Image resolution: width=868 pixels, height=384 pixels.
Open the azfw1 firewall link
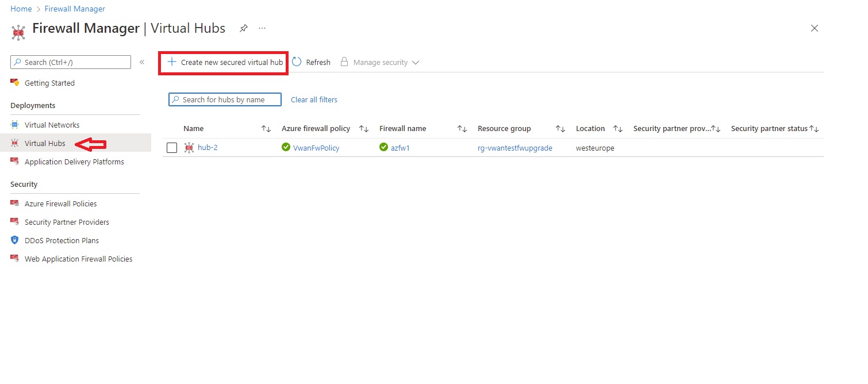tap(400, 148)
